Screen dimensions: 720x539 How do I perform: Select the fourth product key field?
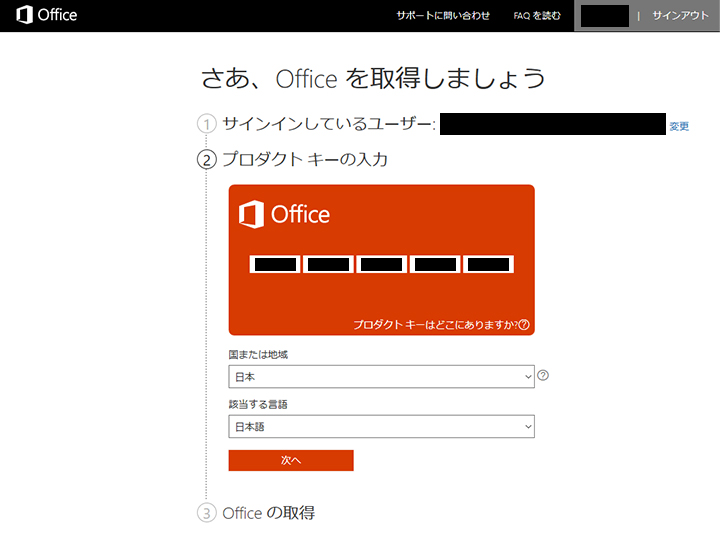click(x=435, y=264)
